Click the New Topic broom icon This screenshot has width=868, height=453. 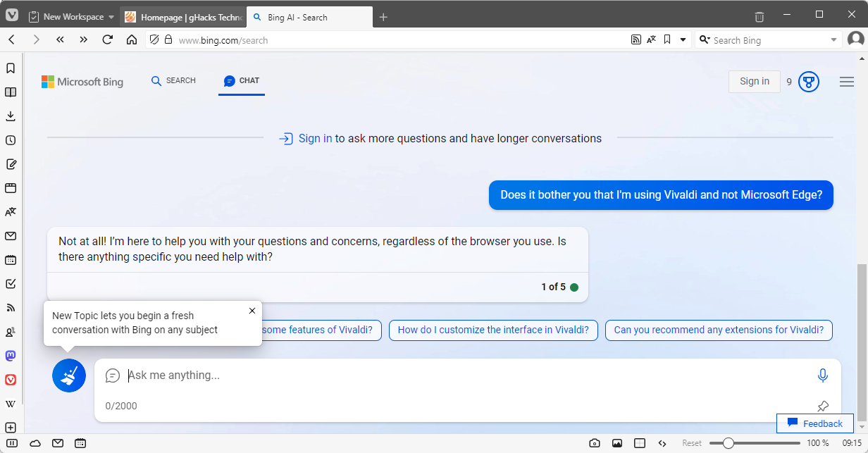tap(69, 376)
